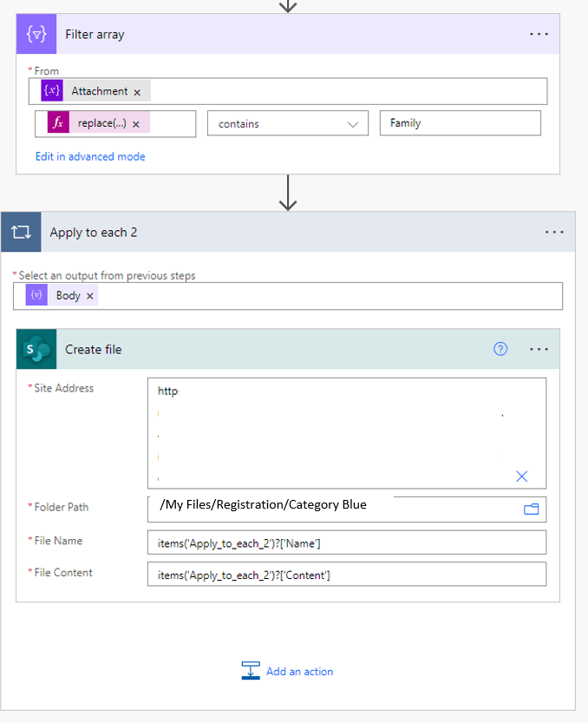Click the Filter array funnel icon
The image size is (588, 723).
(x=36, y=34)
